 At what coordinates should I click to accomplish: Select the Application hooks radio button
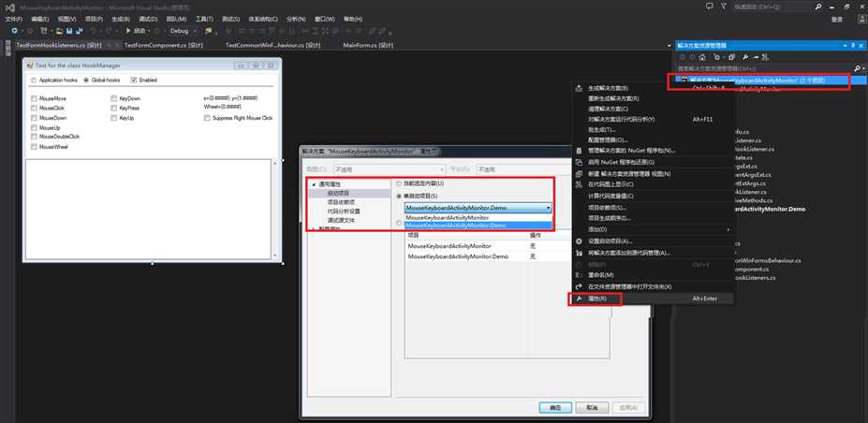pos(34,80)
